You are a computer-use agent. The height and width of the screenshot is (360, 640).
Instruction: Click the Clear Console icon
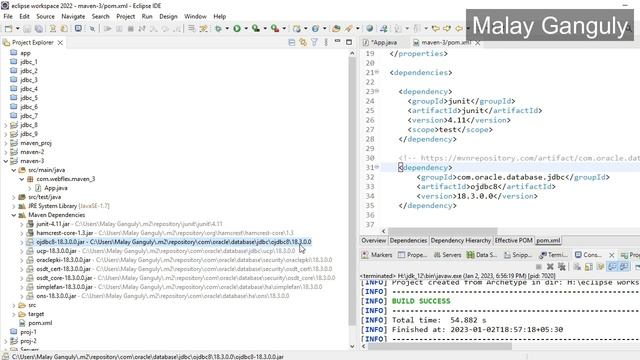click(x=577, y=267)
